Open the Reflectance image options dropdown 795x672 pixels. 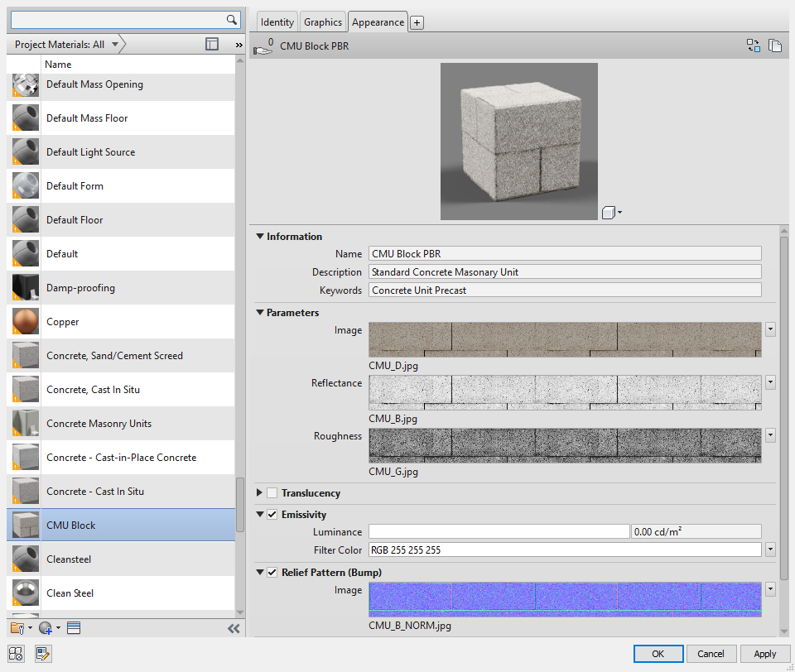(770, 382)
